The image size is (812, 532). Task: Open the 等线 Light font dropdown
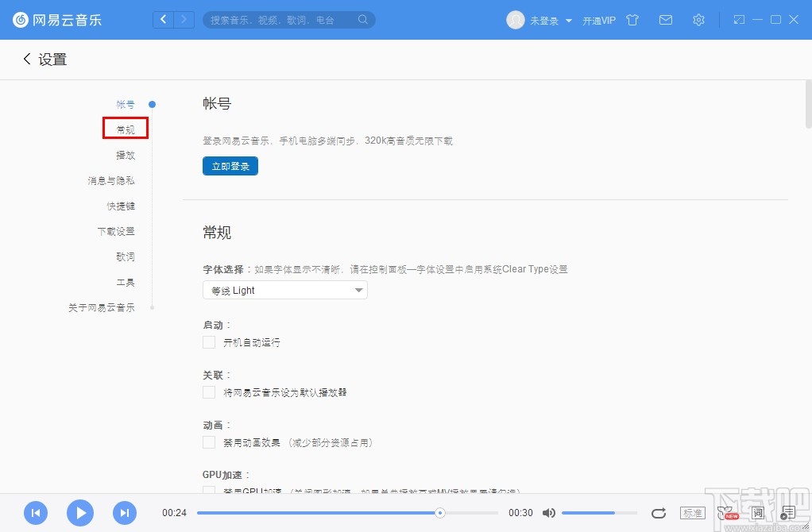click(x=284, y=291)
